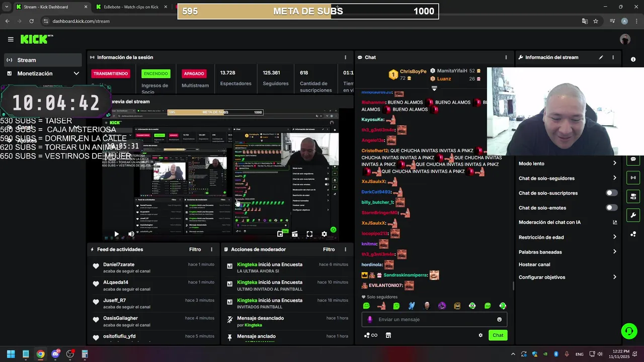The width and height of the screenshot is (644, 362).
Task: Open the hamburger menu next to KICK logo
Action: (11, 39)
